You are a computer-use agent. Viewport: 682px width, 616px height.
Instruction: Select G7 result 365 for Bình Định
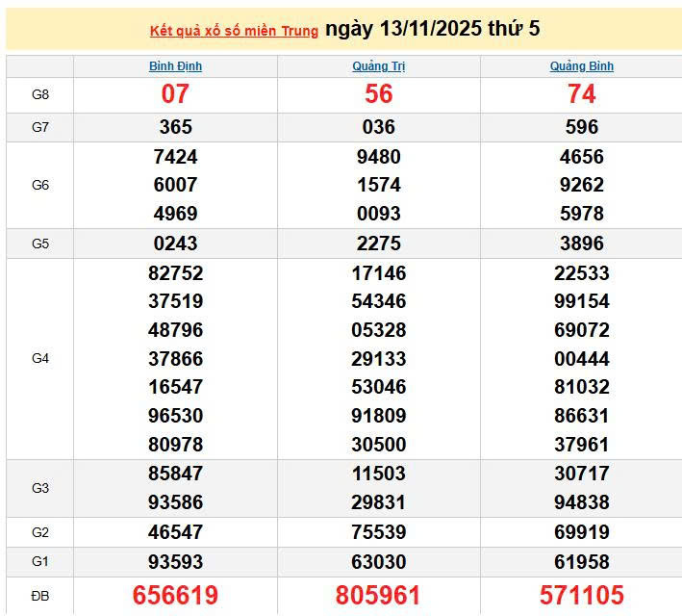tap(175, 127)
